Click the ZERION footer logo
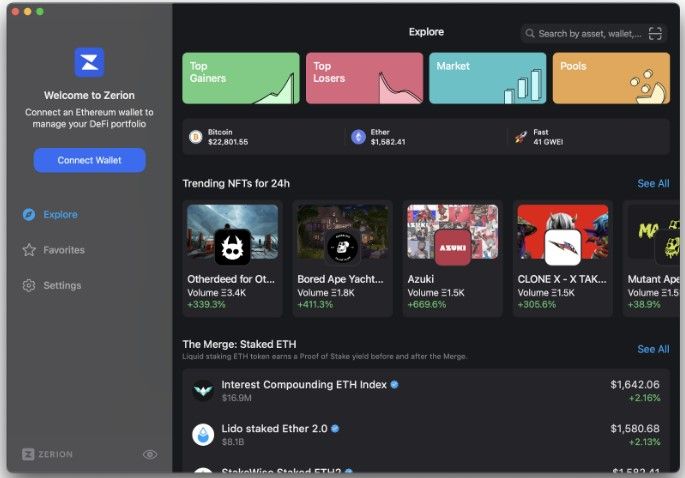 [47, 454]
